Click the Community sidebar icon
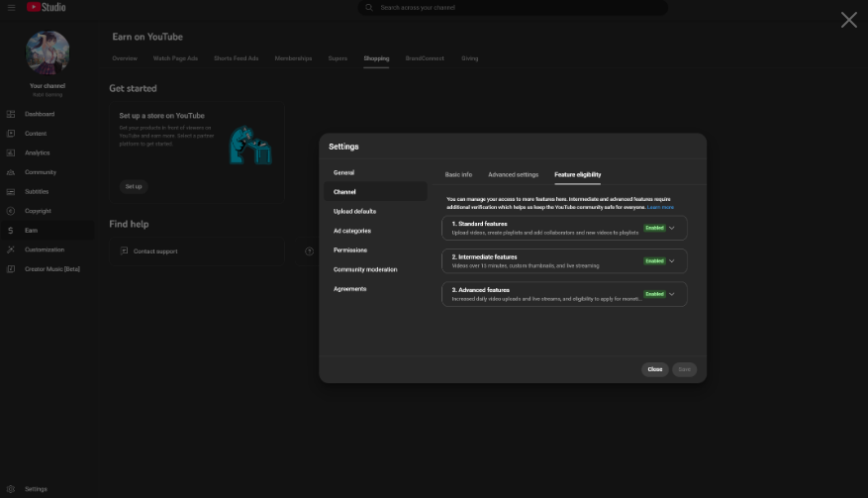The height and width of the screenshot is (498, 868). pyautogui.click(x=11, y=172)
